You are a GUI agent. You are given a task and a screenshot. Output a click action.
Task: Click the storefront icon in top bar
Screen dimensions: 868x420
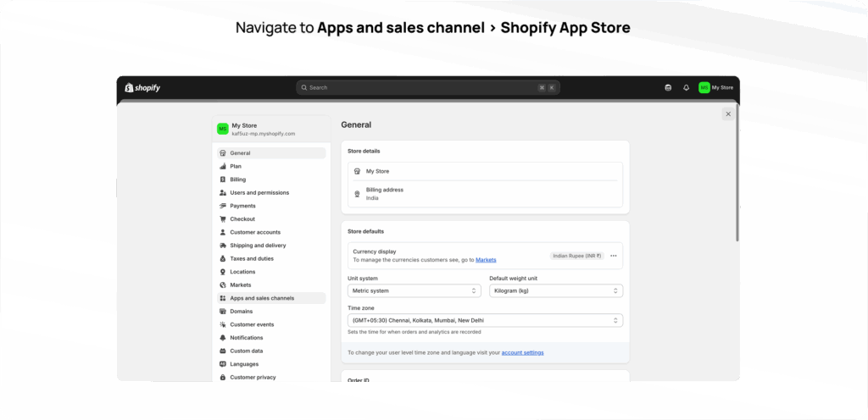coord(668,87)
